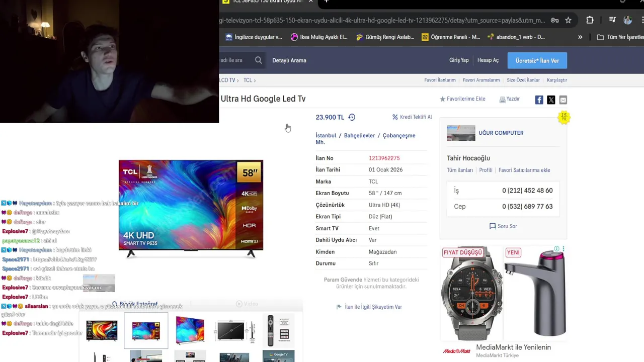This screenshot has width=644, height=362.
Task: Click 'Kredi Teklifi Al' link
Action: click(412, 117)
